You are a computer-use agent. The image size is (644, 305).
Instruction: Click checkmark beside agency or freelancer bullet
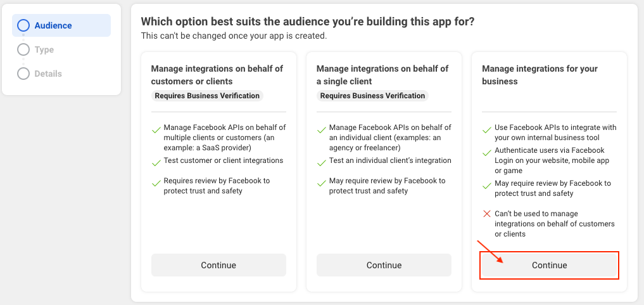pos(322,130)
